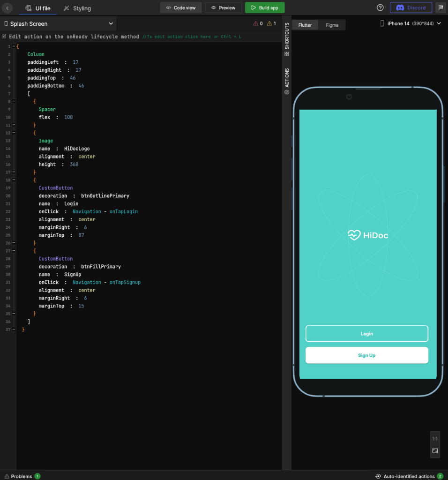
Task: Switch to the Styling tab
Action: pos(77,8)
